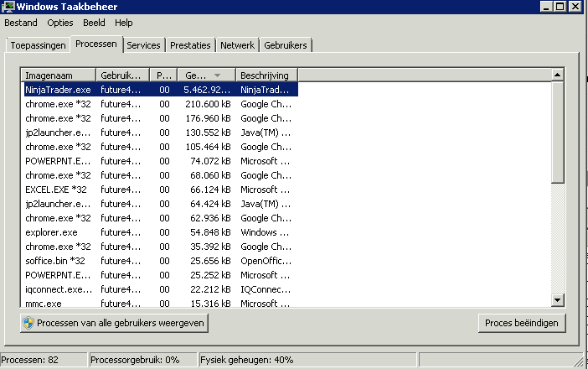
Task: Maximize the Windows Taakbeheer window
Action: [560, 7]
